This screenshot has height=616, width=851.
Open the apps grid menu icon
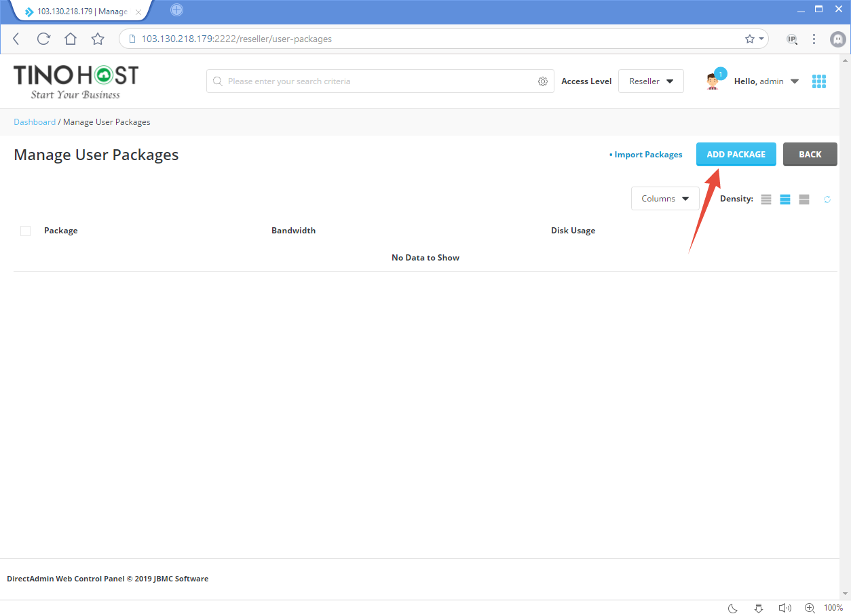(x=818, y=81)
